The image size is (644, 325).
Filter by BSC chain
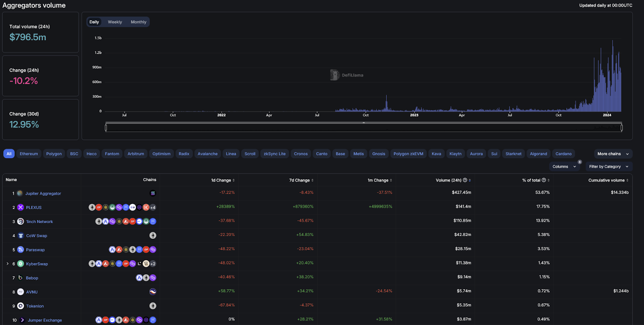[74, 154]
